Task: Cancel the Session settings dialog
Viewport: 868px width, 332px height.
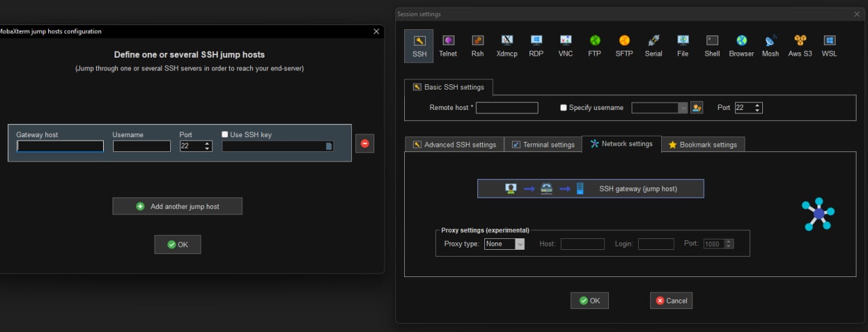Action: click(x=671, y=301)
